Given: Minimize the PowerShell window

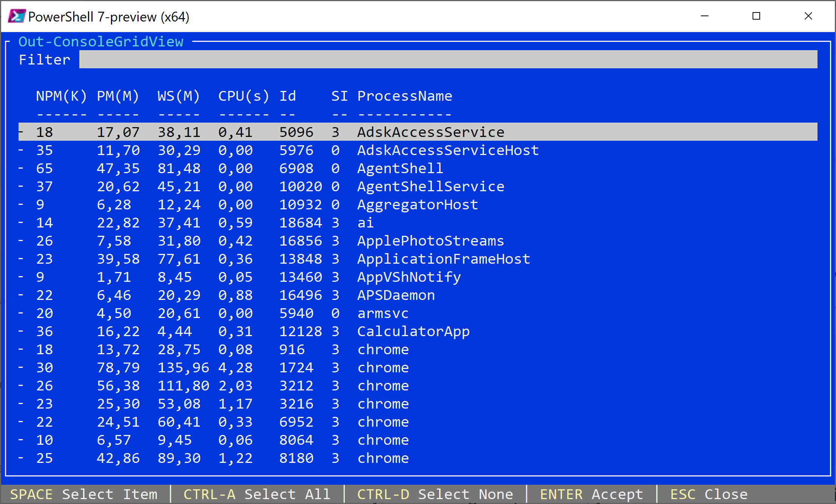Looking at the screenshot, I should [704, 16].
